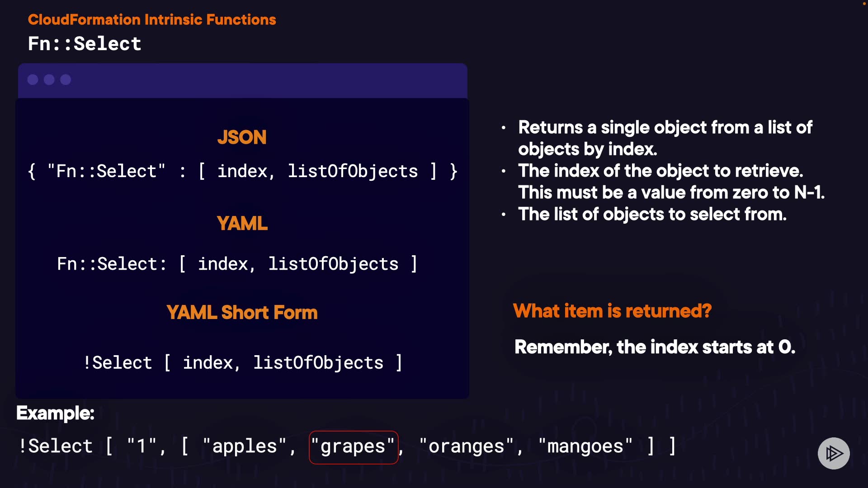
Task: Click the YAML "Fn::Select:" syntax line
Action: [237, 264]
